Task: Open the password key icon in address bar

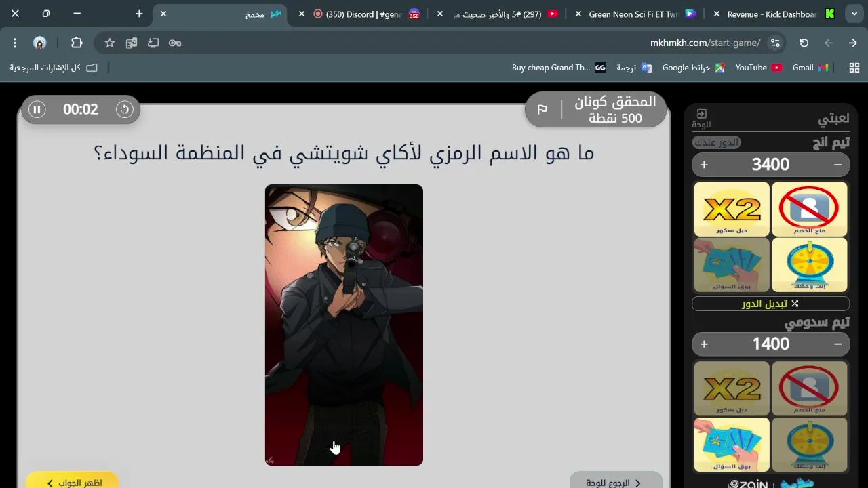Action: coord(175,43)
